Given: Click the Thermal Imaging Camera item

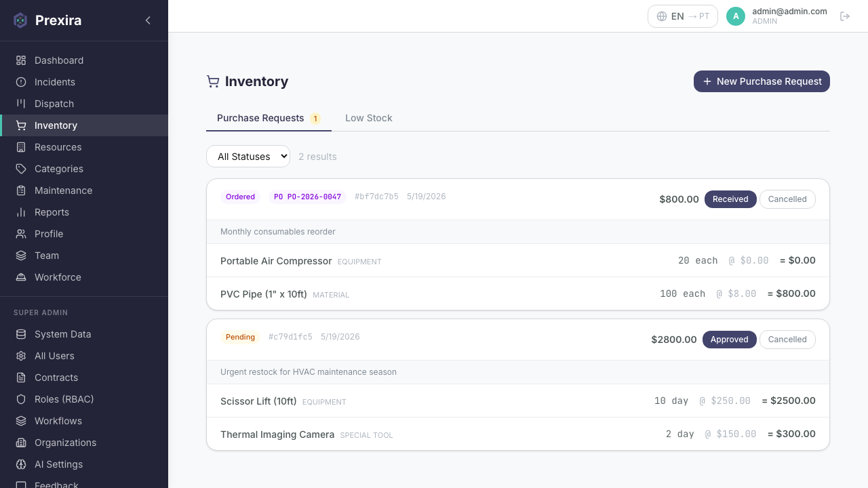Looking at the screenshot, I should pyautogui.click(x=277, y=434).
